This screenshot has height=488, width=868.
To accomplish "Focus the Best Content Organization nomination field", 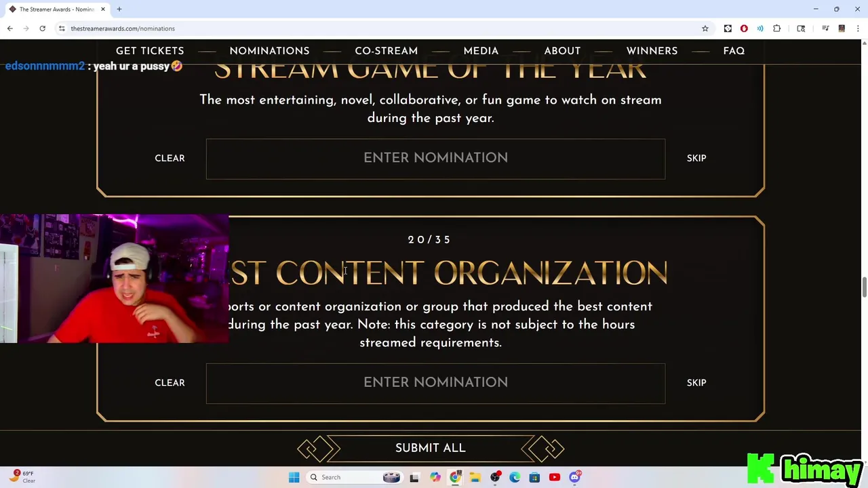I will tap(435, 383).
